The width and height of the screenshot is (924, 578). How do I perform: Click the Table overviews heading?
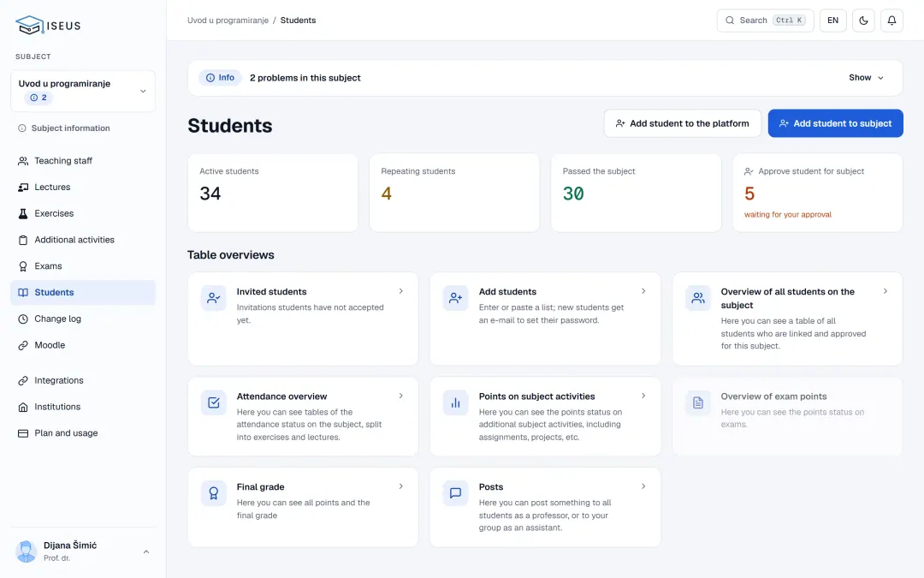(230, 255)
